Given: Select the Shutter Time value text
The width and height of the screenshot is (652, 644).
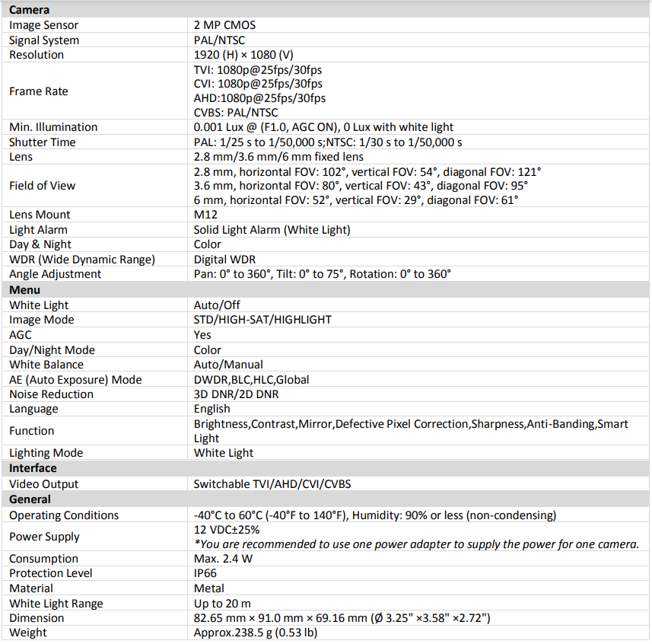Looking at the screenshot, I should coord(328,142).
